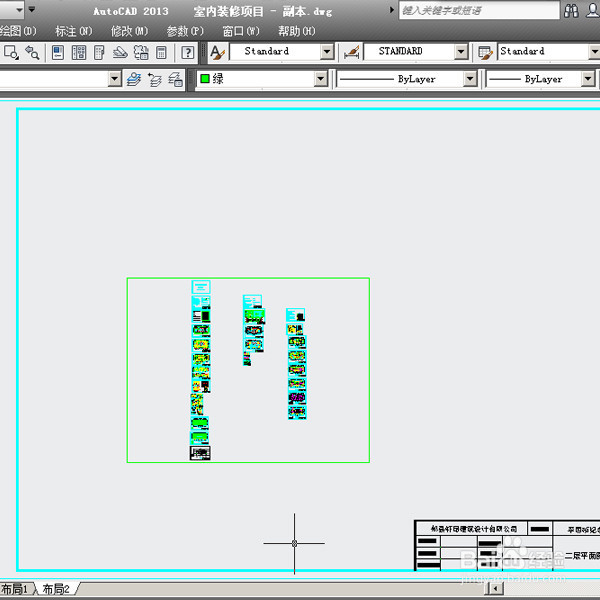The image size is (600, 600).
Task: Expand the layer list dropdown arrow
Action: pyautogui.click(x=114, y=79)
